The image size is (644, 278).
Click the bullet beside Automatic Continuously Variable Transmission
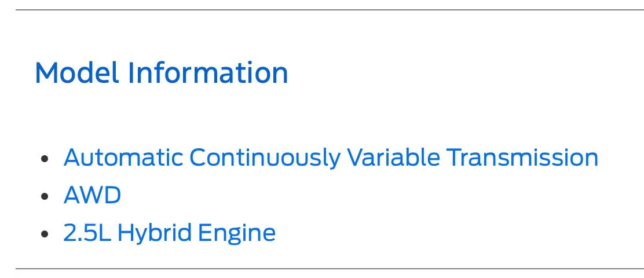(x=45, y=158)
